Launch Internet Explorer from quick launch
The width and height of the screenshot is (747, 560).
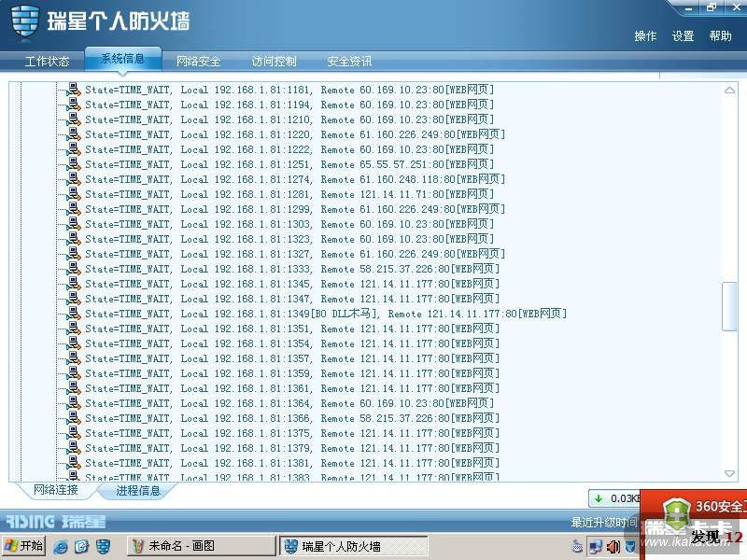[61, 547]
